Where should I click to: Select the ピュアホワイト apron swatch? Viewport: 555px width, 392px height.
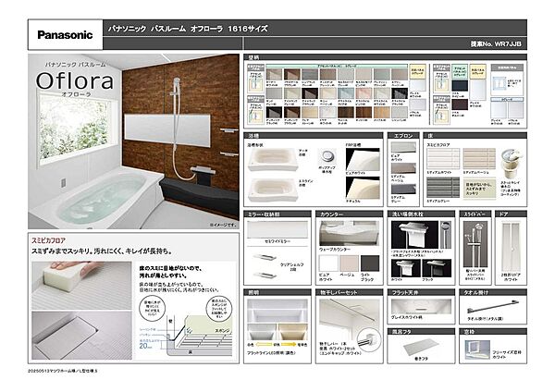403,148
